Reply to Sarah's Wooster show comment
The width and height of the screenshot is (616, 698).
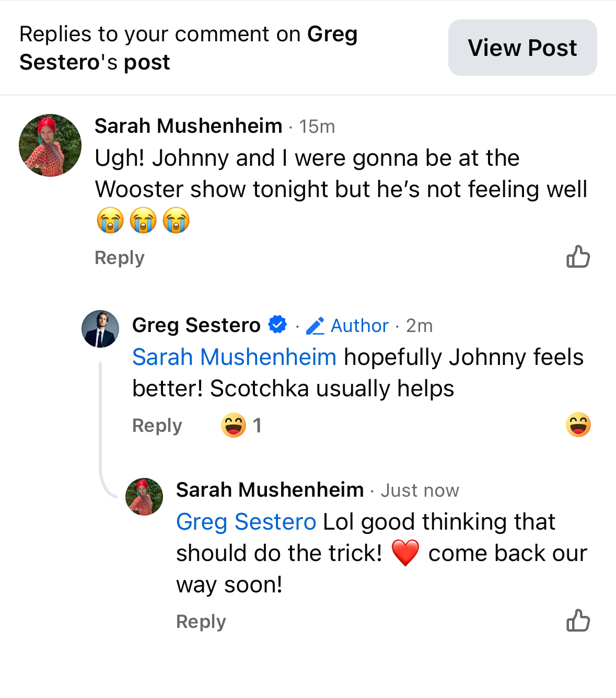119,258
